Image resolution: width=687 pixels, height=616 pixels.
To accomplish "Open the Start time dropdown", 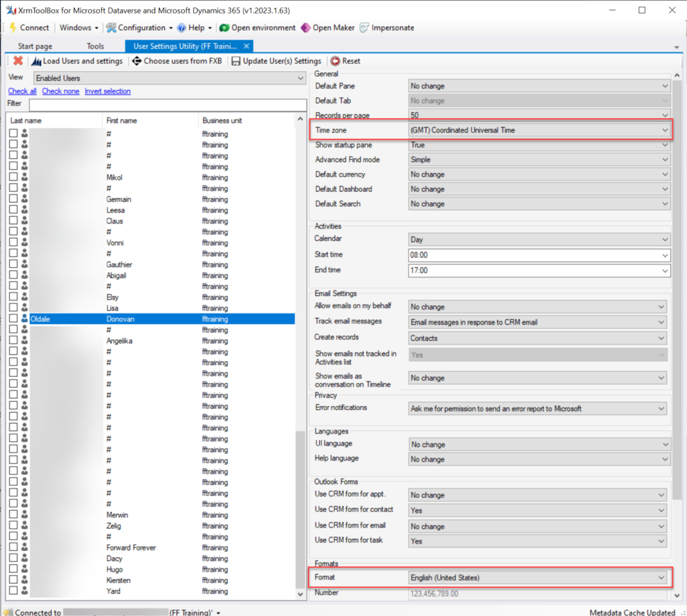I will pyautogui.click(x=539, y=255).
